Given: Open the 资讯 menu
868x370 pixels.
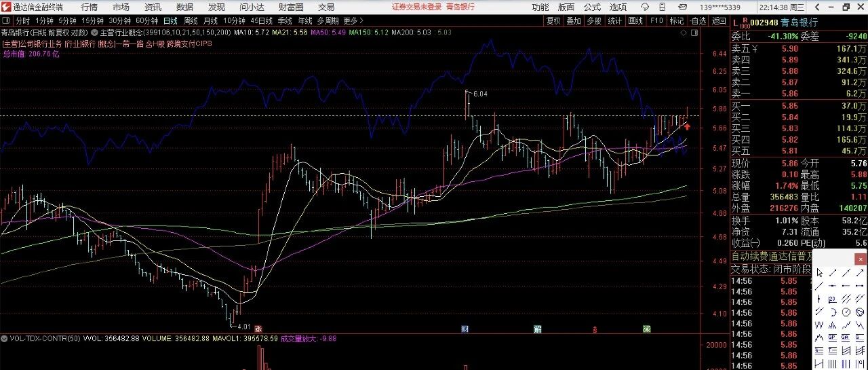Looking at the screenshot, I should 152,7.
